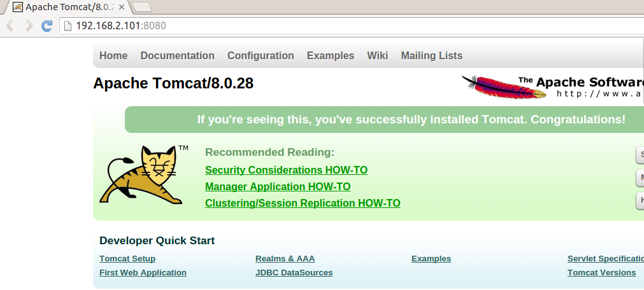The height and width of the screenshot is (290, 644).
Task: Open the Mailing Lists nav item
Action: pyautogui.click(x=432, y=56)
